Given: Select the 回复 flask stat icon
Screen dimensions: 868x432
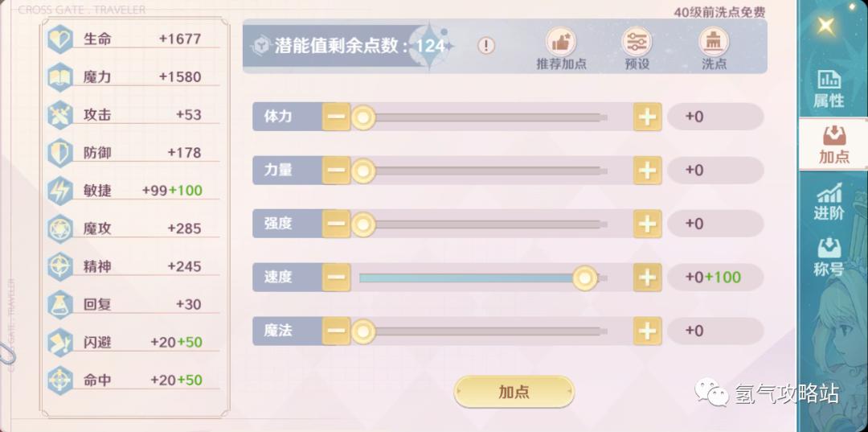Looking at the screenshot, I should pyautogui.click(x=59, y=305).
